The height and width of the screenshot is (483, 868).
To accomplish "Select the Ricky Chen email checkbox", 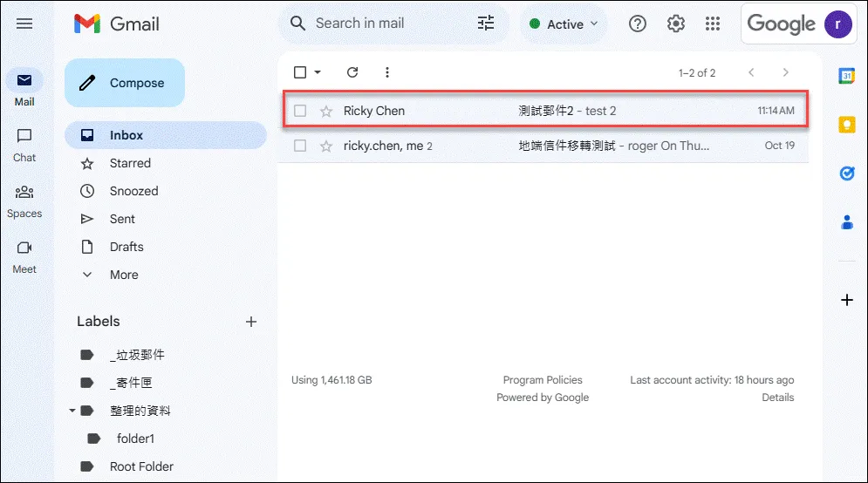I will pos(300,112).
